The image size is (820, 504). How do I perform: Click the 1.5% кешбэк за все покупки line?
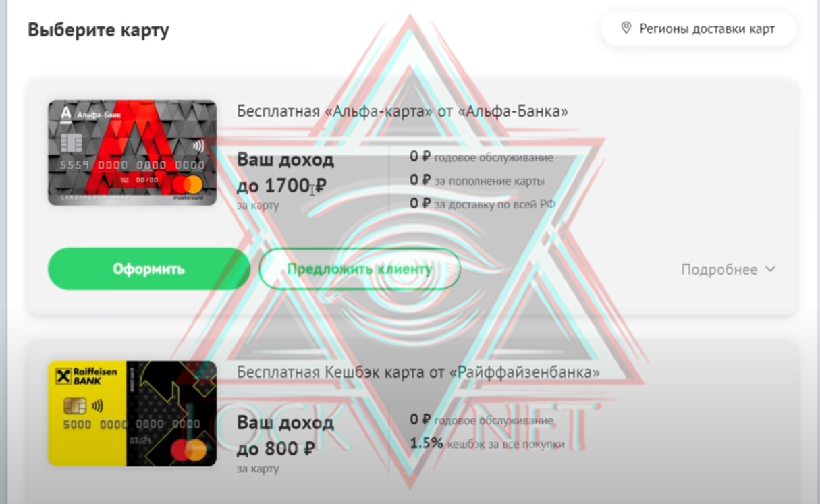tap(487, 443)
